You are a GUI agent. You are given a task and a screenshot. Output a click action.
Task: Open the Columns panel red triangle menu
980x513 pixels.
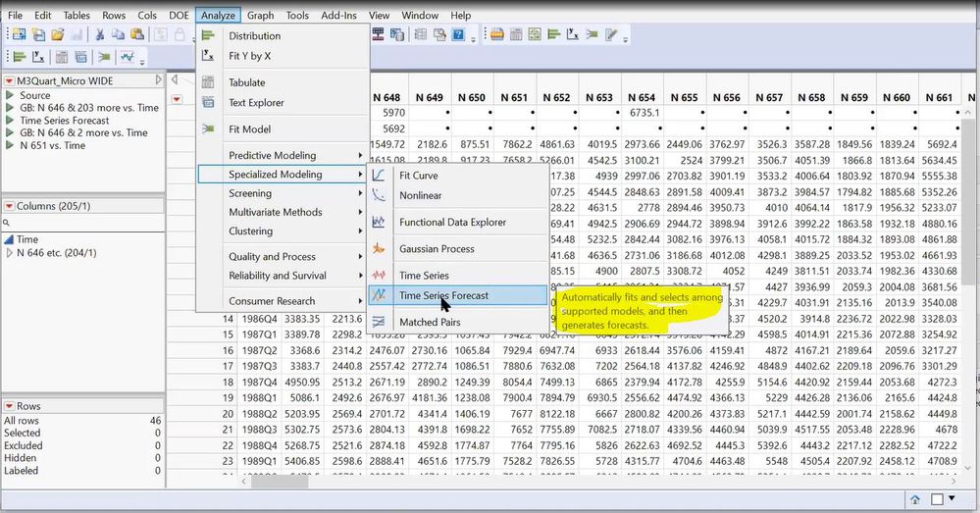click(10, 206)
